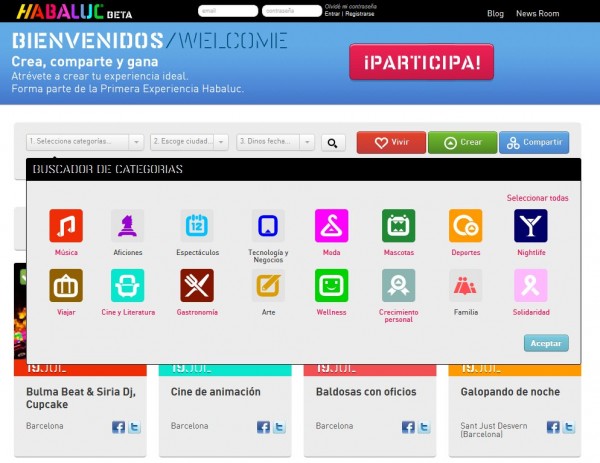The height and width of the screenshot is (463, 600).
Task: Open Galopando de noche event title
Action: click(x=510, y=392)
